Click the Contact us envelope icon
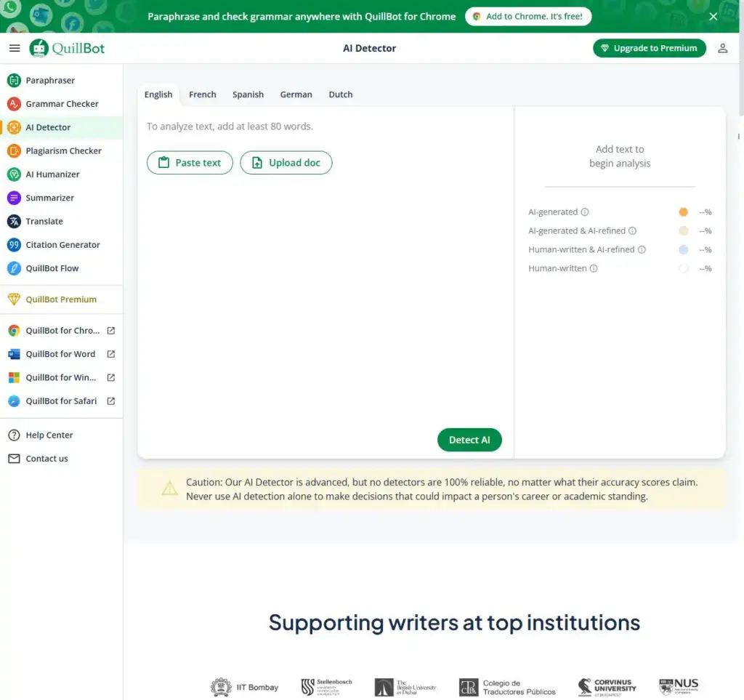This screenshot has width=744, height=700. tap(15, 459)
